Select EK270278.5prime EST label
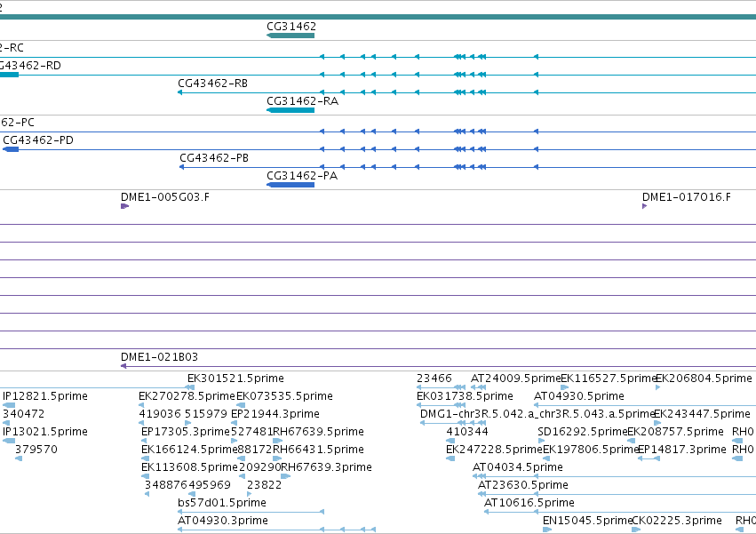This screenshot has width=756, height=534. tap(187, 396)
